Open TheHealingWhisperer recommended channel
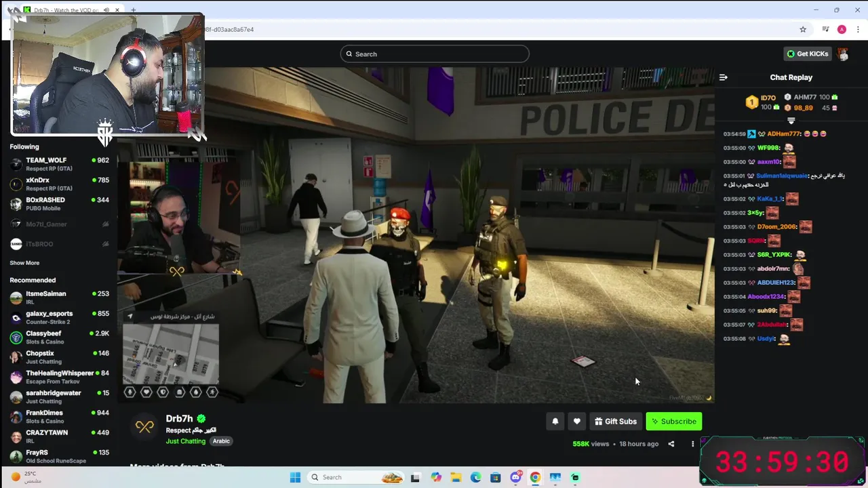Screen dimensions: 868x488 (x=60, y=377)
